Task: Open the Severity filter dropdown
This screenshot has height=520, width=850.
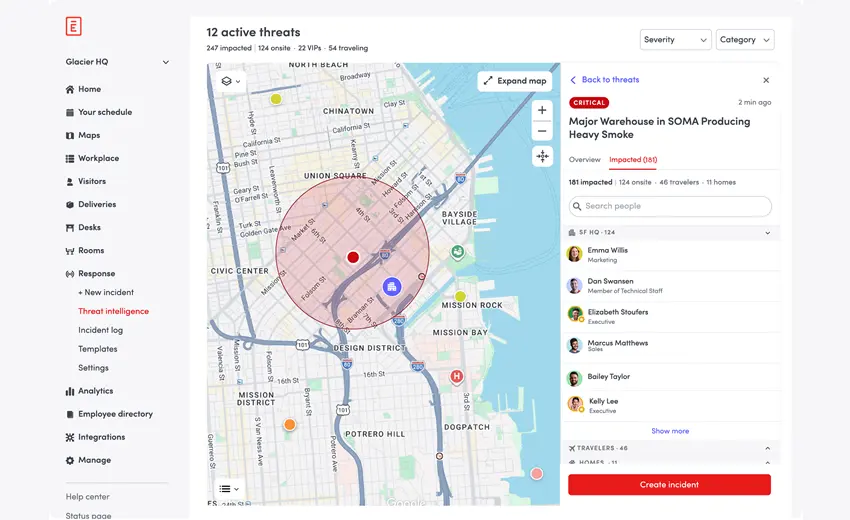Action: pyautogui.click(x=675, y=40)
